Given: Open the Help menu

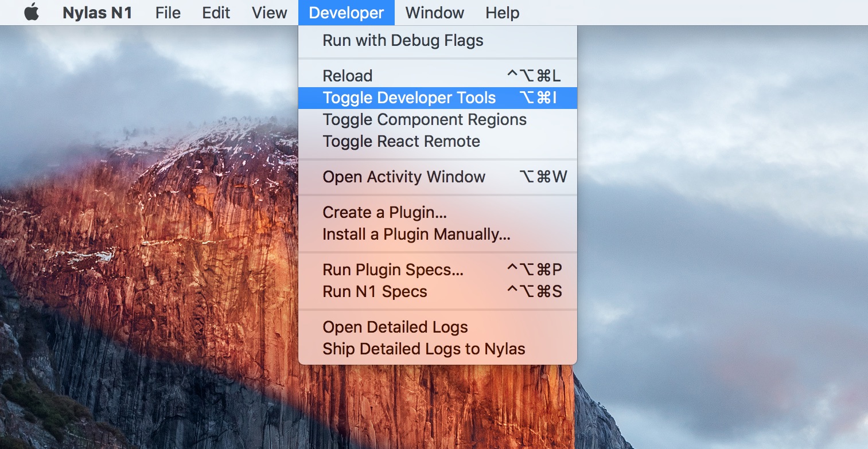Looking at the screenshot, I should click(x=503, y=13).
